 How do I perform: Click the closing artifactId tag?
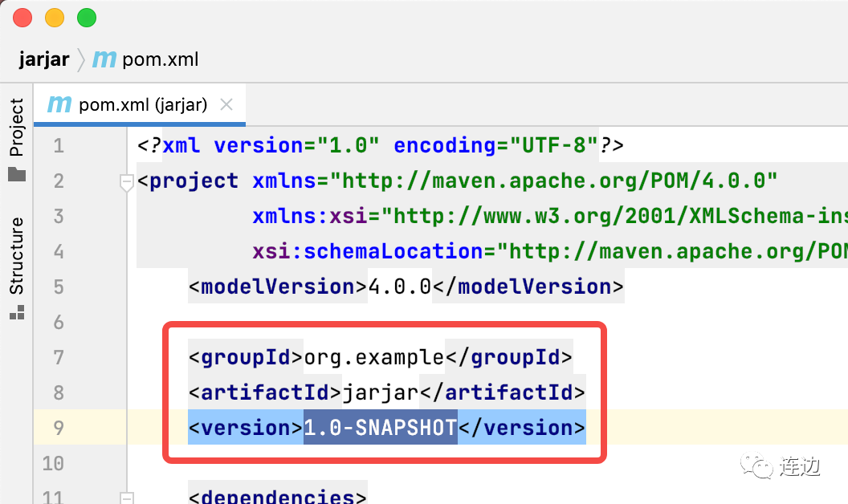(503, 392)
